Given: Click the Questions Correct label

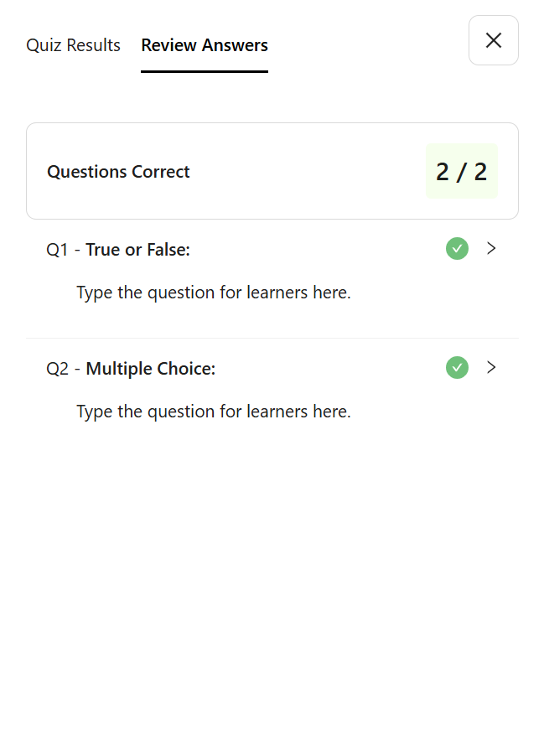Looking at the screenshot, I should (118, 172).
